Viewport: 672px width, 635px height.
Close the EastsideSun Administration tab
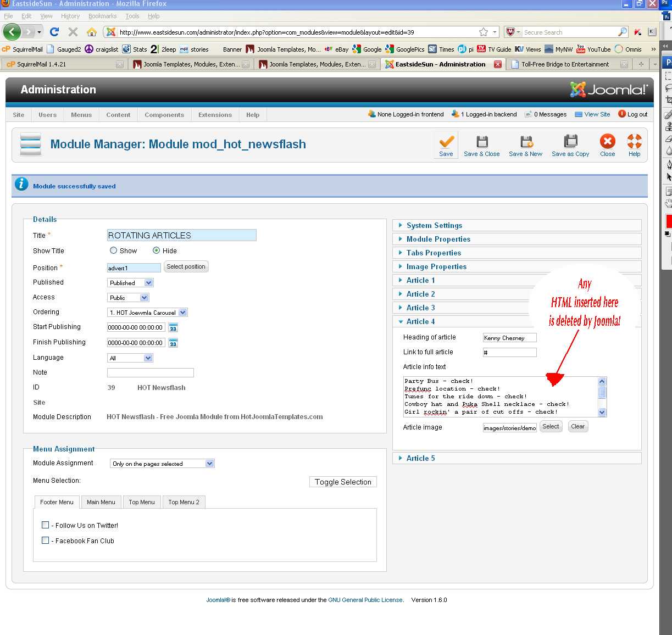[497, 64]
